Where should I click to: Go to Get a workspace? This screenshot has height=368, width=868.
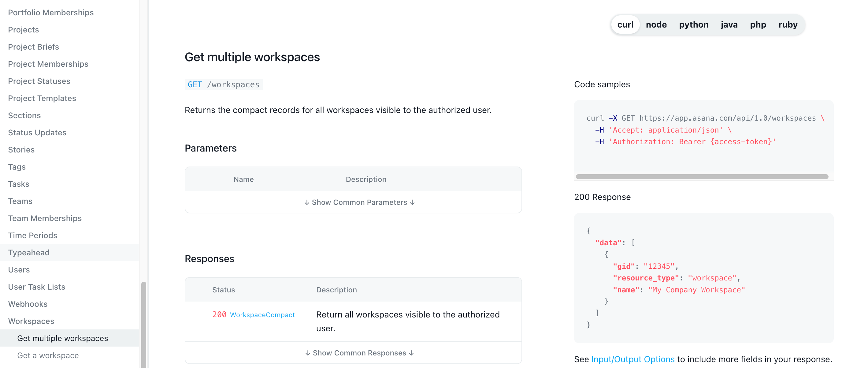[x=48, y=355]
